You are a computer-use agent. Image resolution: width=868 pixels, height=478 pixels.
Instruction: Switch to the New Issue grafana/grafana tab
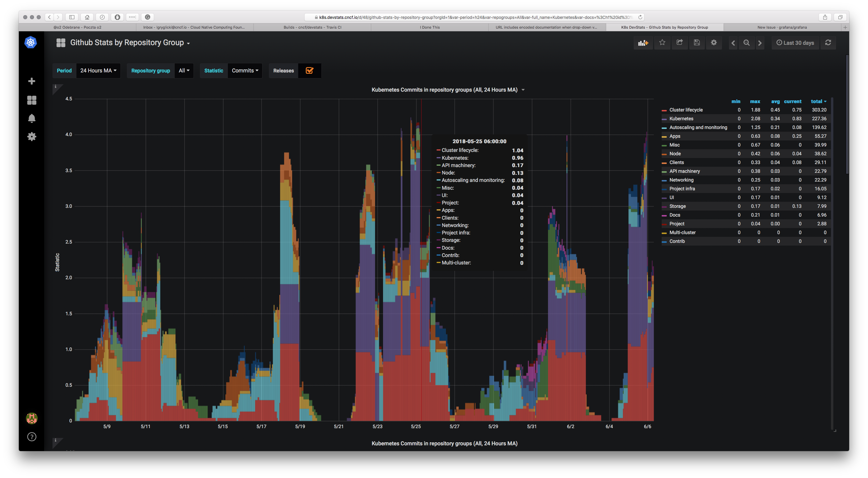coord(782,27)
